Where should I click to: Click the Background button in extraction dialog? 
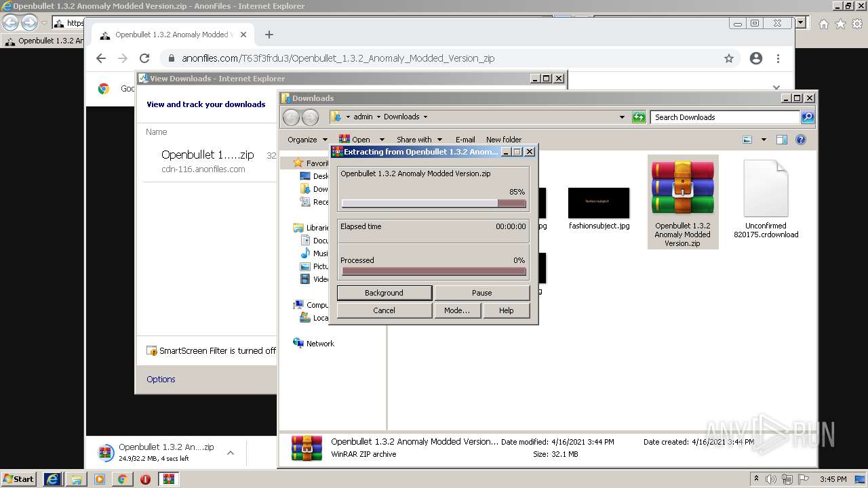[384, 293]
